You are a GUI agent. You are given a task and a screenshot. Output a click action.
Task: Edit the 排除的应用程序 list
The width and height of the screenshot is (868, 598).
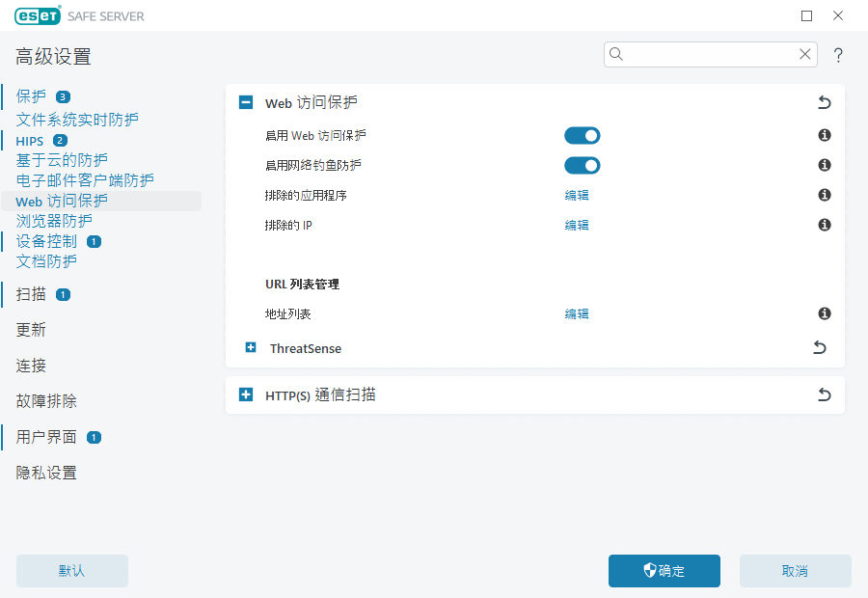point(577,195)
